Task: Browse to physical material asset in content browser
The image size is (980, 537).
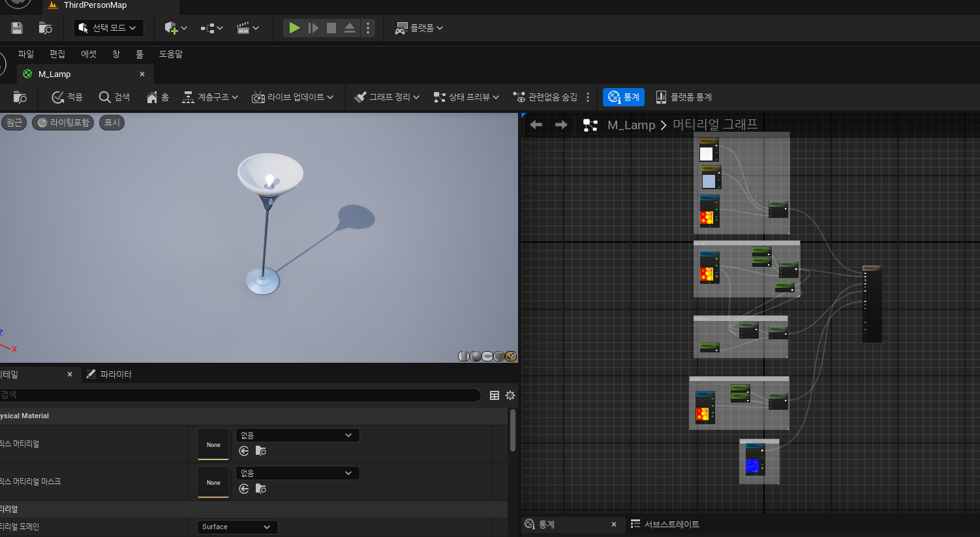Action: tap(261, 451)
